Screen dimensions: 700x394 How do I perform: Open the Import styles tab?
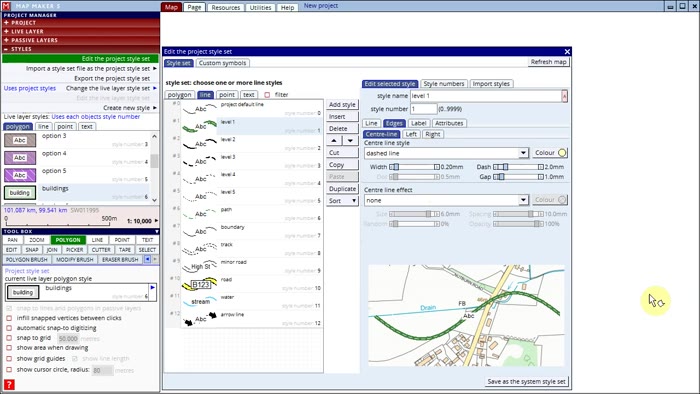(x=491, y=83)
